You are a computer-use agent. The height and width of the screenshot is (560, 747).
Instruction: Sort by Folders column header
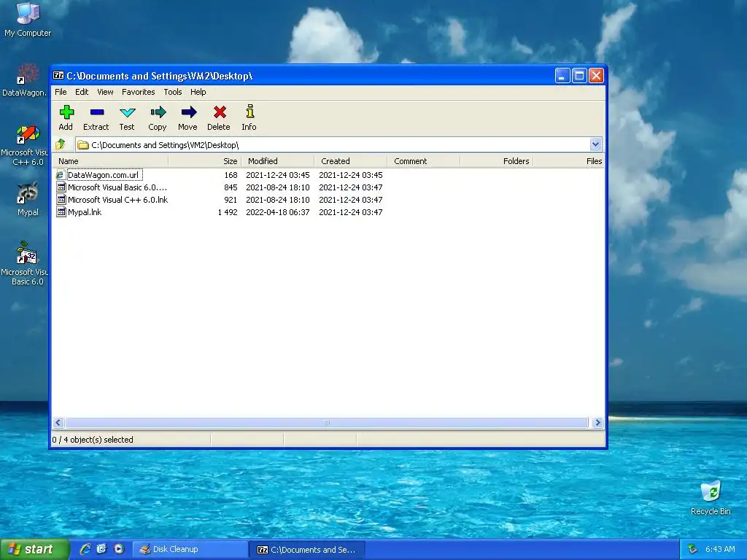coord(496,161)
